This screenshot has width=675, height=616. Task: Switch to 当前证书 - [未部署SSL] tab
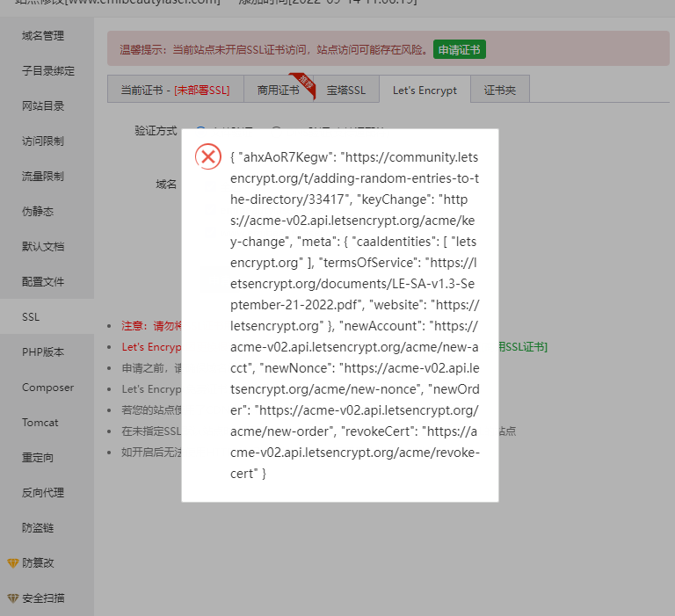175,90
